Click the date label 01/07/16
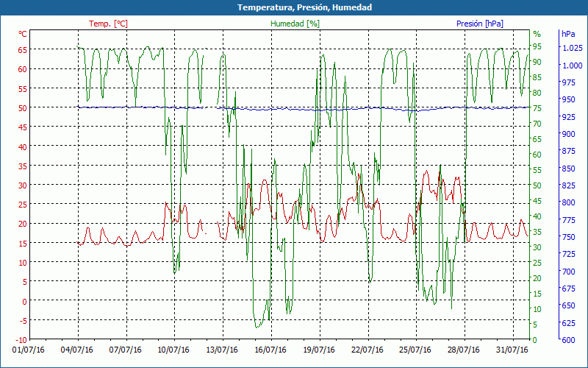 click(29, 350)
